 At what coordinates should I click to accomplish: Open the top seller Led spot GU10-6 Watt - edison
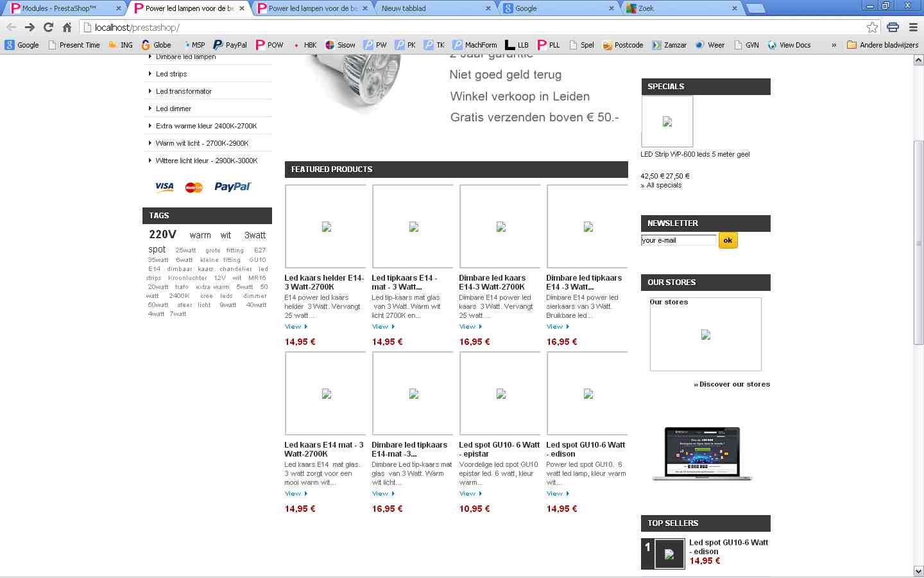[x=728, y=547]
